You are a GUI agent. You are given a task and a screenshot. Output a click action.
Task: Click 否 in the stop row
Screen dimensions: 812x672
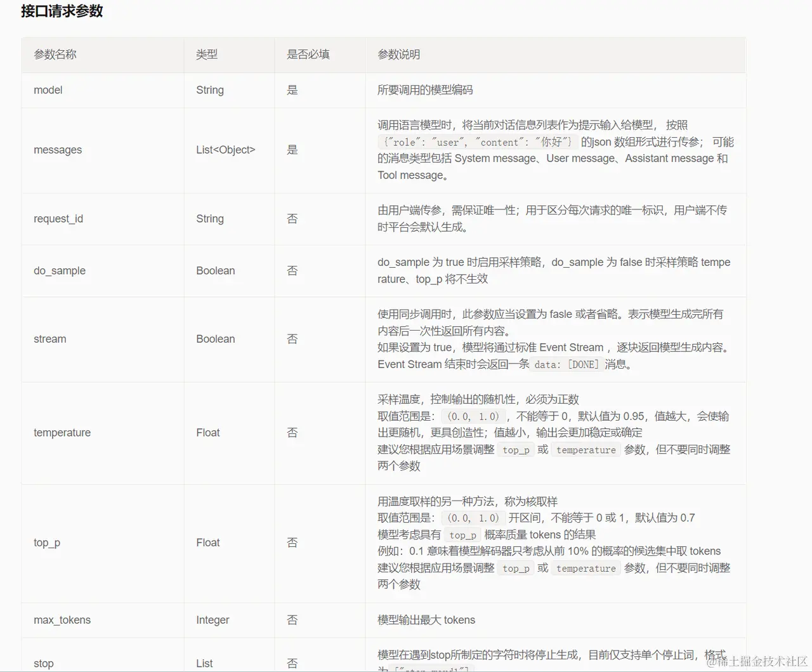point(292,663)
